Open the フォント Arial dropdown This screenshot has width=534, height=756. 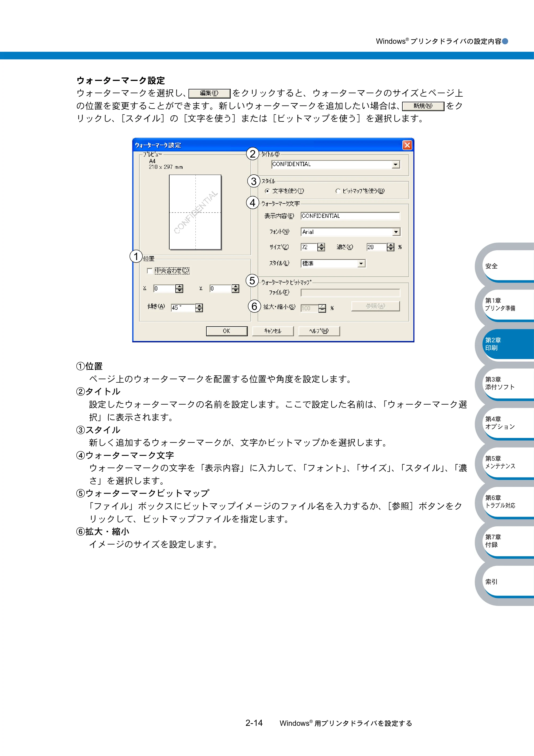pyautogui.click(x=396, y=232)
